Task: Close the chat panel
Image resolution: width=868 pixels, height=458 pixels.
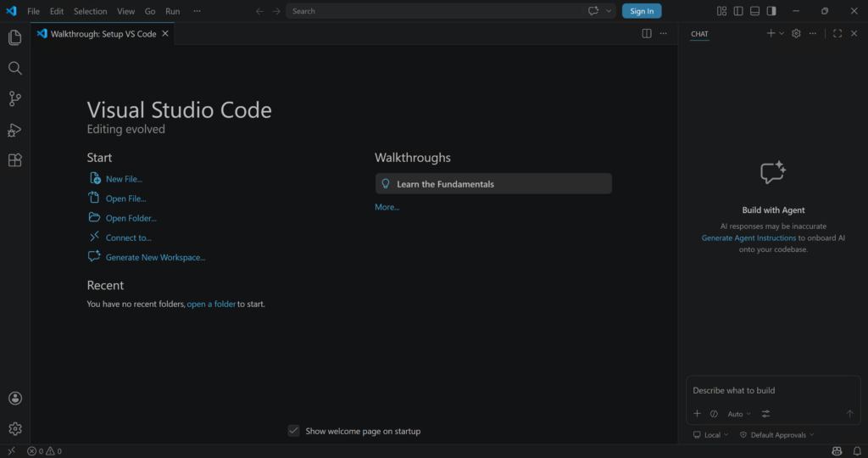Action: pyautogui.click(x=854, y=33)
